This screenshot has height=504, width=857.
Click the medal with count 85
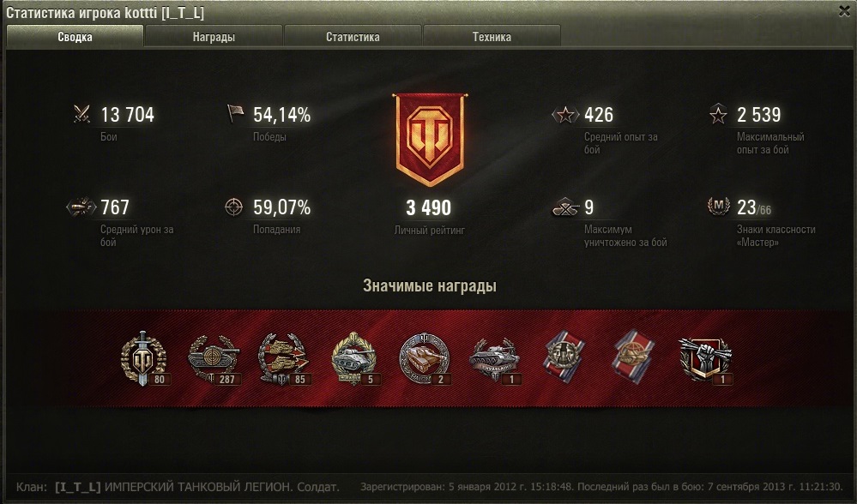(x=283, y=359)
